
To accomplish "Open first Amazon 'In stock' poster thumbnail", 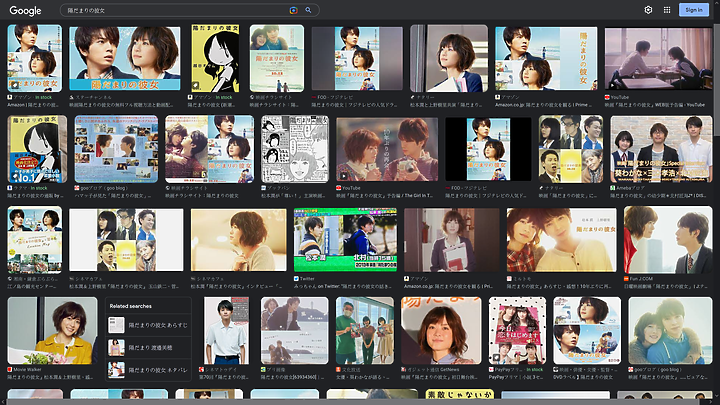I will [x=34, y=58].
